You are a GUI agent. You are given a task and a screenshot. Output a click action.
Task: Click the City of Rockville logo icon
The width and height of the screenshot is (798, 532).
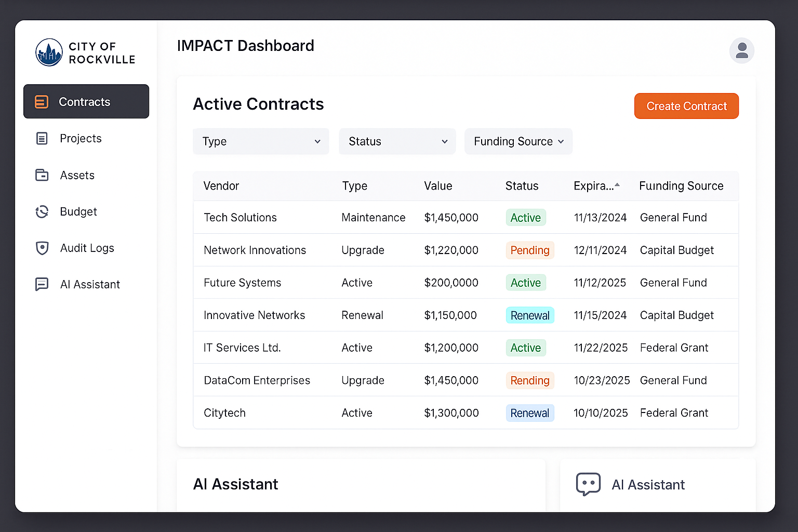(49, 52)
